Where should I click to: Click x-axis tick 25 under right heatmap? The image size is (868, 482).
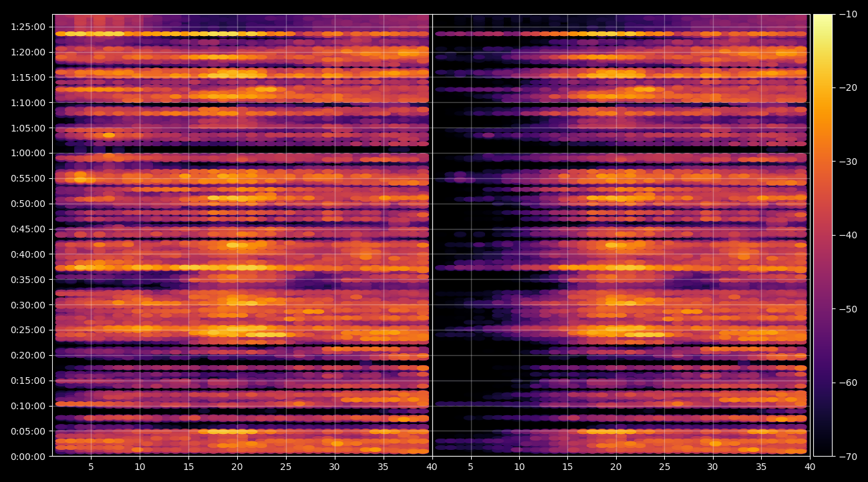tap(665, 467)
